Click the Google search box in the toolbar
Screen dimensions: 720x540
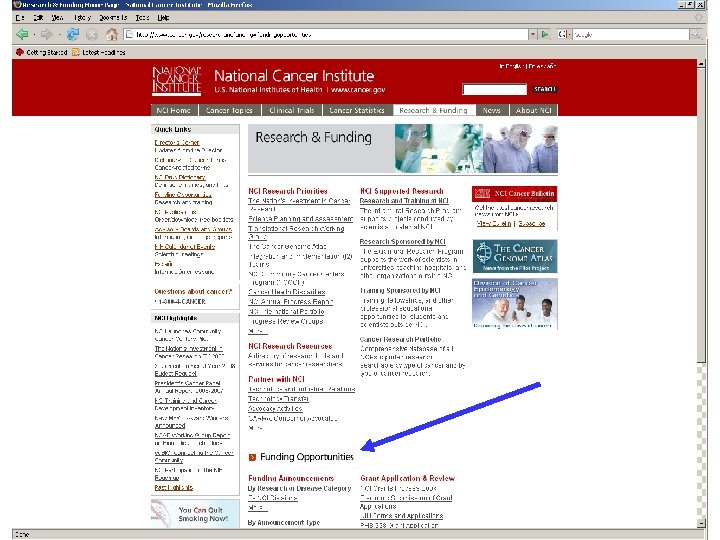pos(630,34)
